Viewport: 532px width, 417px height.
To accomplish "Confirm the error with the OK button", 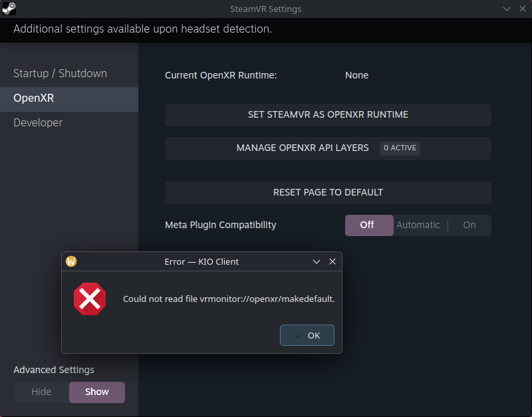I will click(307, 335).
